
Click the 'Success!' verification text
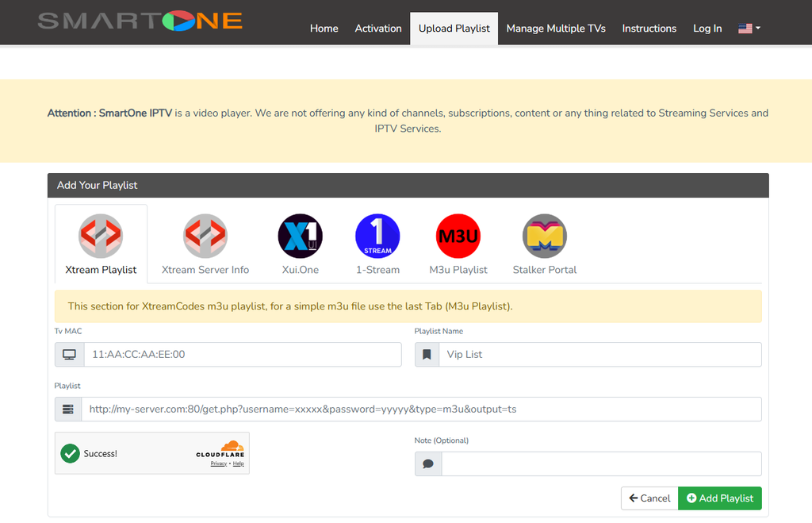101,453
